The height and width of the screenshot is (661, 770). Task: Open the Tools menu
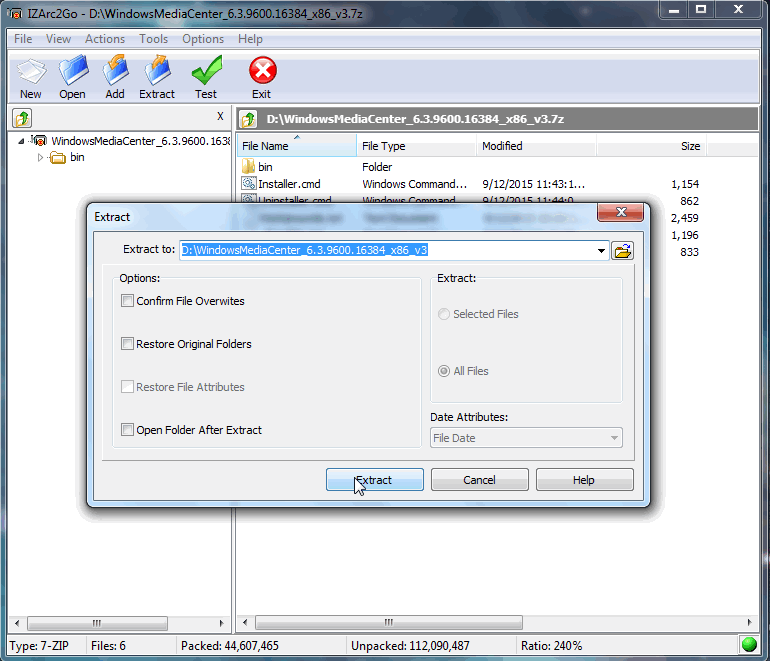point(153,39)
